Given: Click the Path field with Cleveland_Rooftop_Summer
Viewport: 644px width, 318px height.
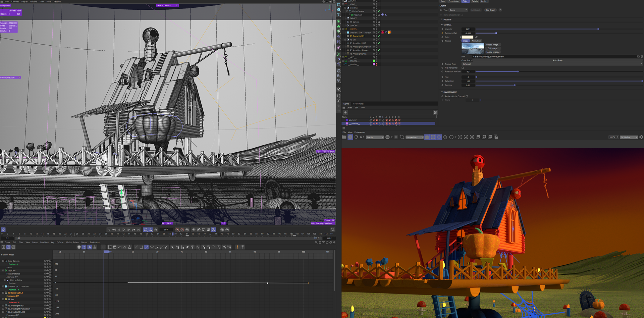Looking at the screenshot, I should point(554,57).
